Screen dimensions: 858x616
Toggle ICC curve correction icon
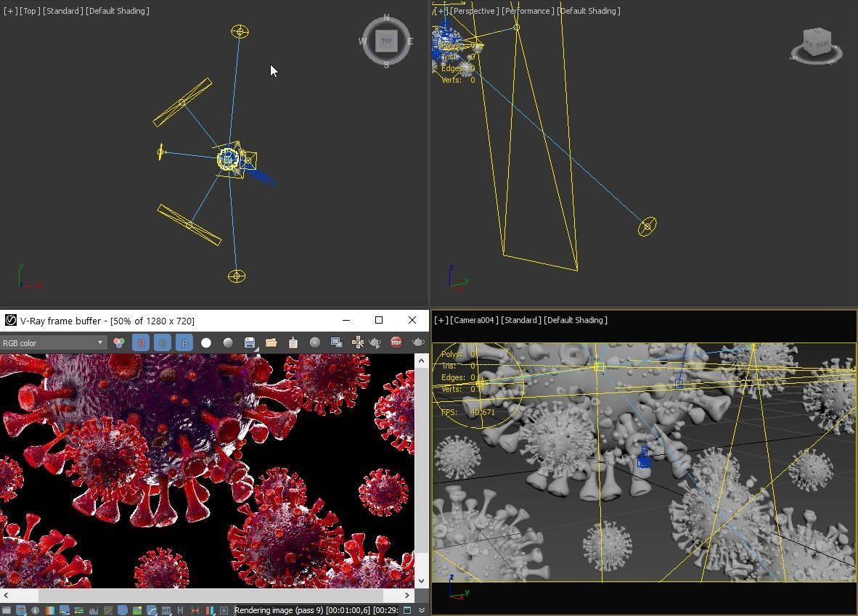[152, 610]
